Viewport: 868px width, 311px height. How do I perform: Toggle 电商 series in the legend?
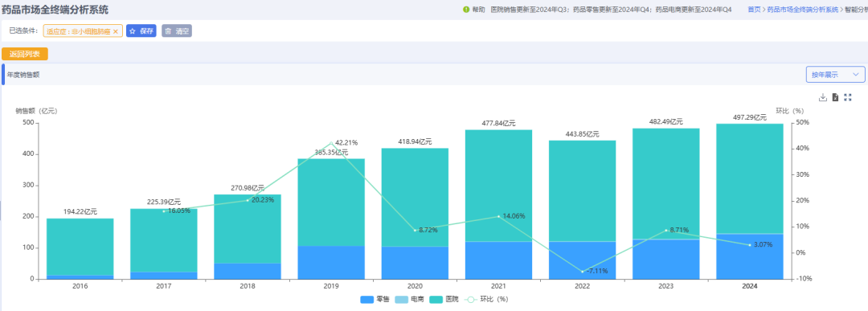pyautogui.click(x=409, y=300)
